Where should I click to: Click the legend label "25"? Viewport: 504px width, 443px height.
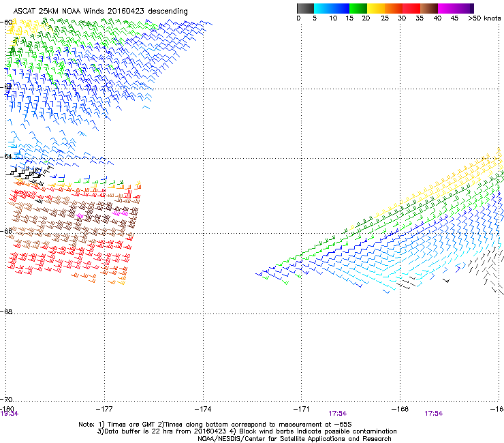(x=385, y=18)
